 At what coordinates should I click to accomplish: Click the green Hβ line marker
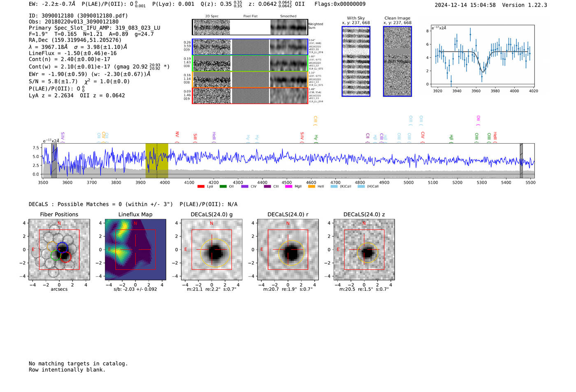(x=451, y=139)
